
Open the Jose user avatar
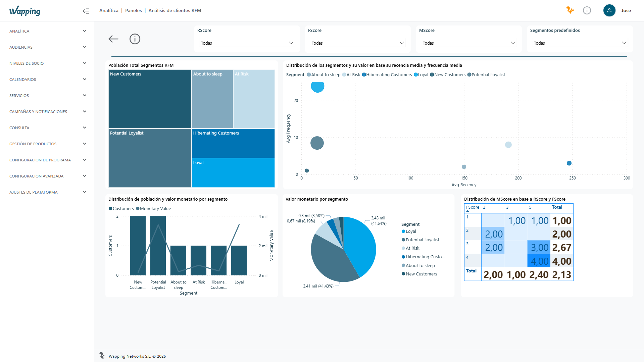coord(609,10)
